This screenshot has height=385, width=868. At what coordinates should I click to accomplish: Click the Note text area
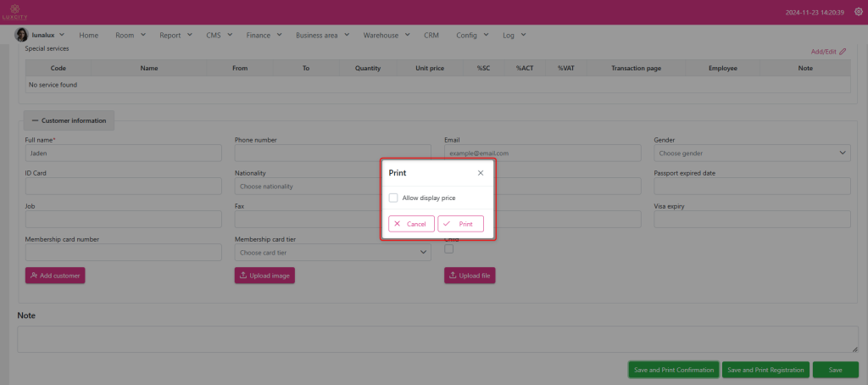(x=437, y=339)
